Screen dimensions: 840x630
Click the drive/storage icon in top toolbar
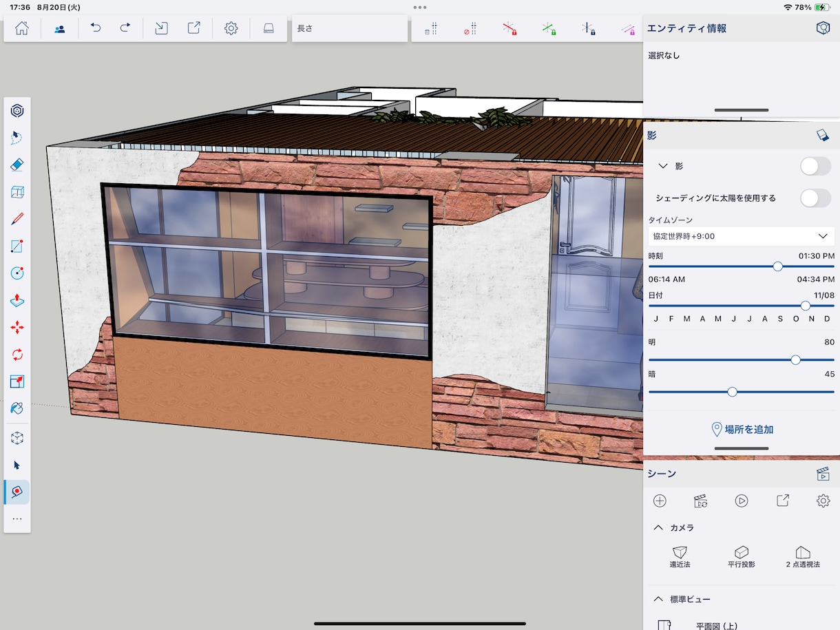click(269, 28)
